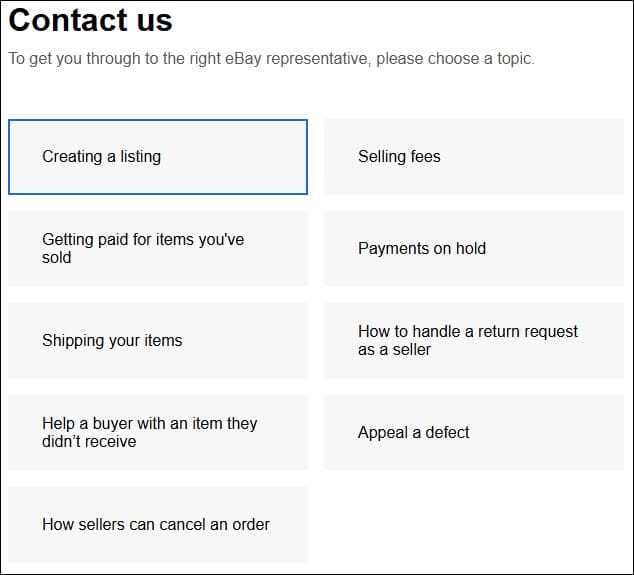634x575 pixels.
Task: Get help for buyer's item not received
Action: 158,433
